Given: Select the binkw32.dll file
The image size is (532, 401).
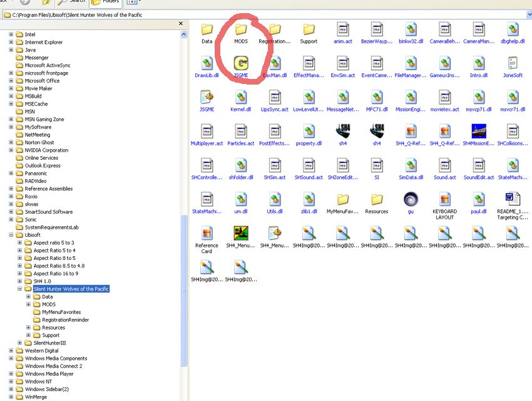Looking at the screenshot, I should tap(411, 29).
